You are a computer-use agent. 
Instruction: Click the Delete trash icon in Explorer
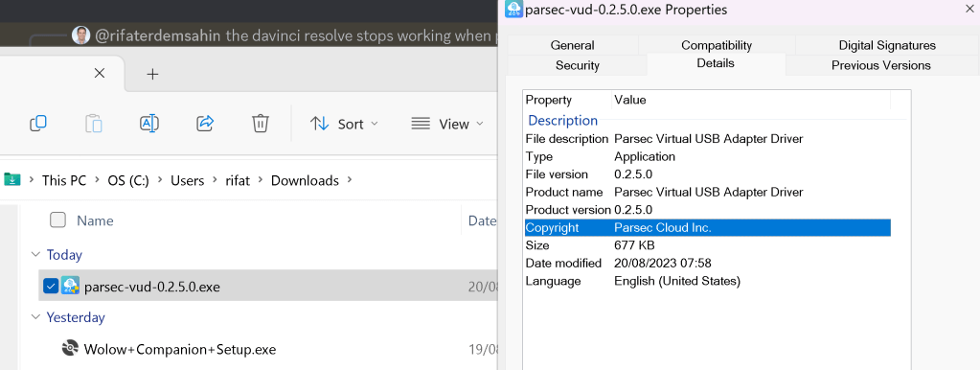[260, 123]
